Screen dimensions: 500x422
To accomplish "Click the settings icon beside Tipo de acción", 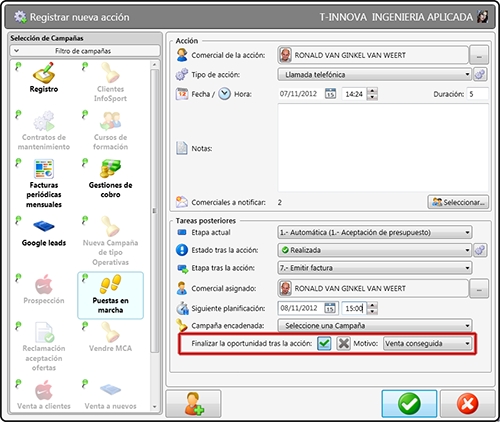I will pos(480,74).
